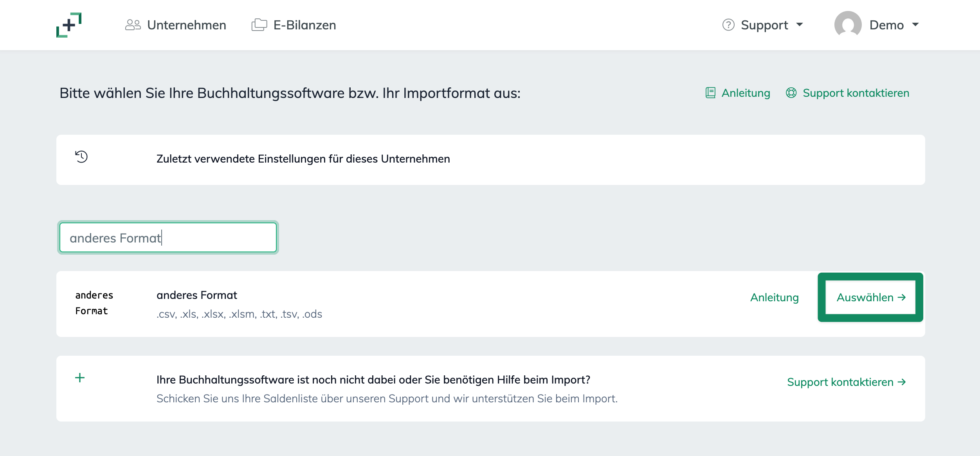
Task: Click the Anleitung document icon in the header
Action: pos(711,93)
